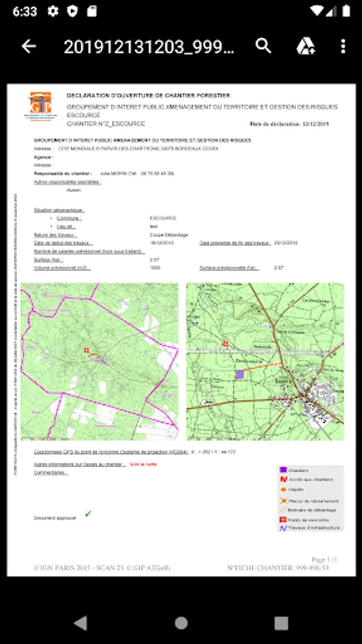This screenshot has height=644, width=362.
Task: Tap 'Situation géographique' section label
Action: click(59, 210)
